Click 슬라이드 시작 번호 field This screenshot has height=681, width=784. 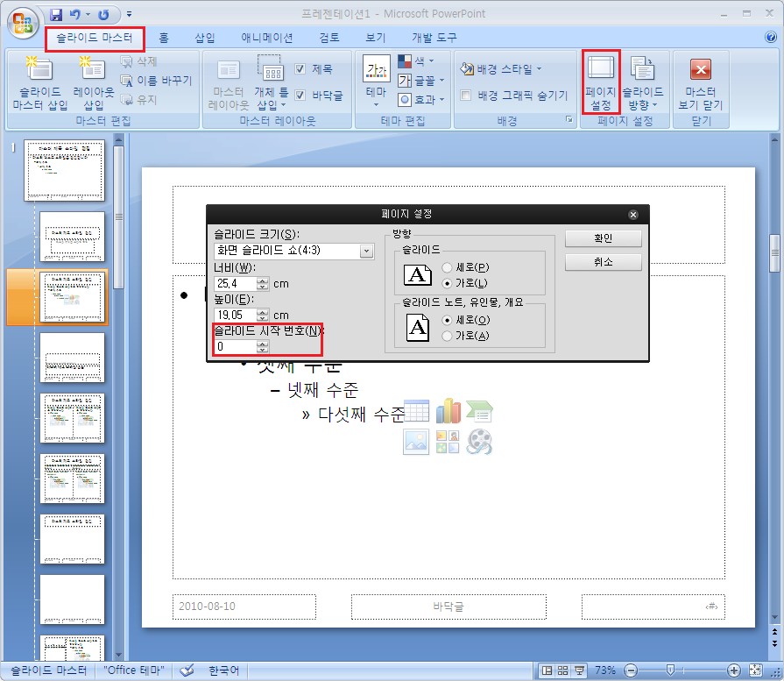235,347
